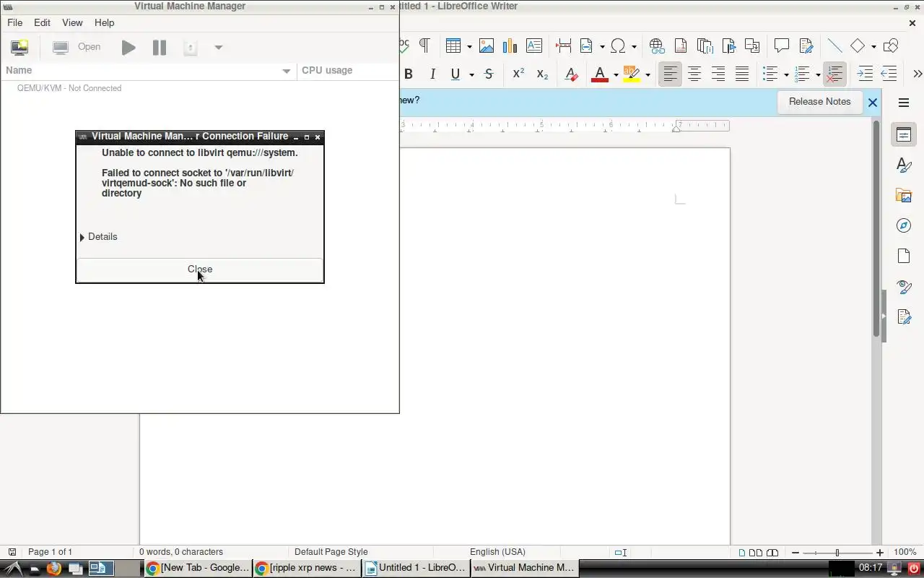
Task: Click the Shut down VM icon
Action: click(x=191, y=48)
